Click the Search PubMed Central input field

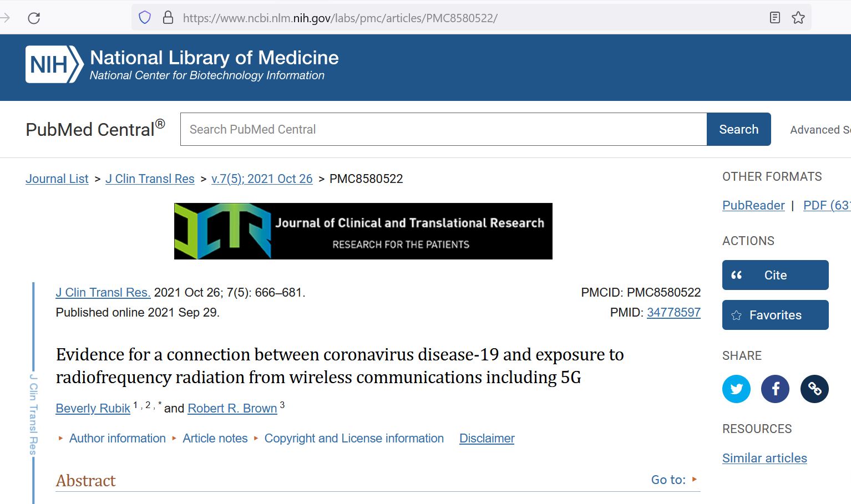point(443,129)
